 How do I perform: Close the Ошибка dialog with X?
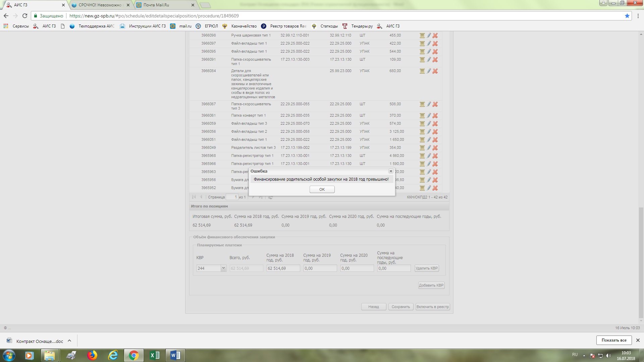(x=391, y=171)
